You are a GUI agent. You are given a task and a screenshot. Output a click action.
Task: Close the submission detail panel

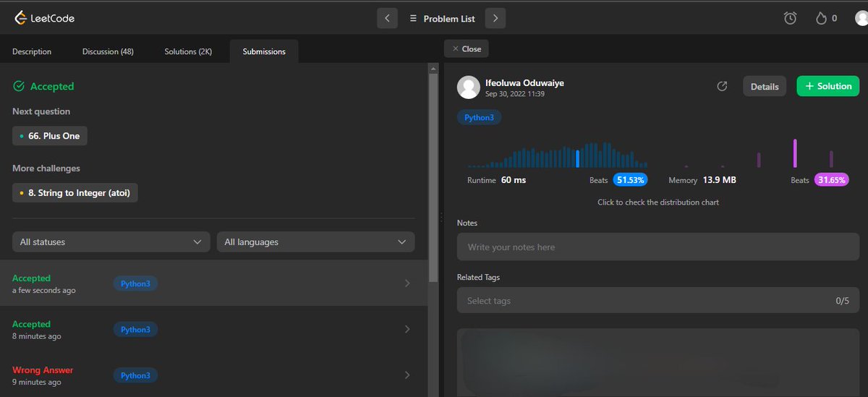click(467, 48)
